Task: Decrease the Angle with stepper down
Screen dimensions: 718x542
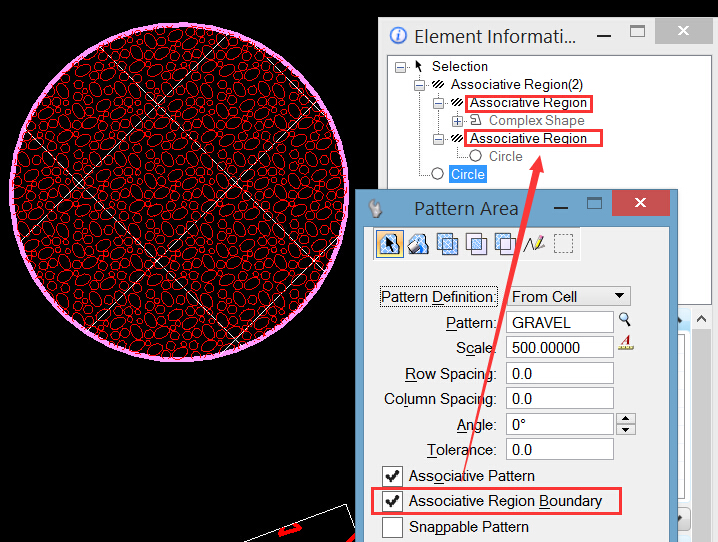Action: tap(626, 430)
